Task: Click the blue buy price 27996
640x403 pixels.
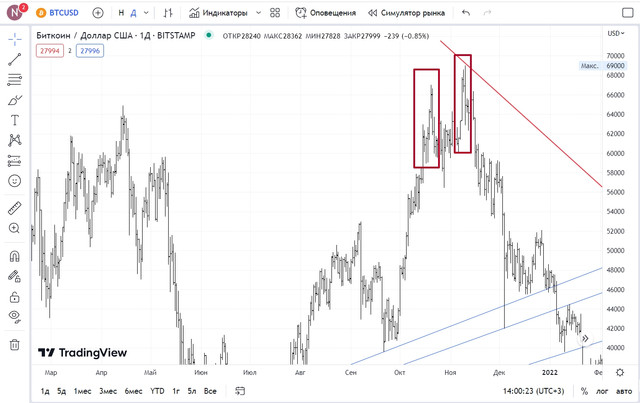Action: (90, 51)
